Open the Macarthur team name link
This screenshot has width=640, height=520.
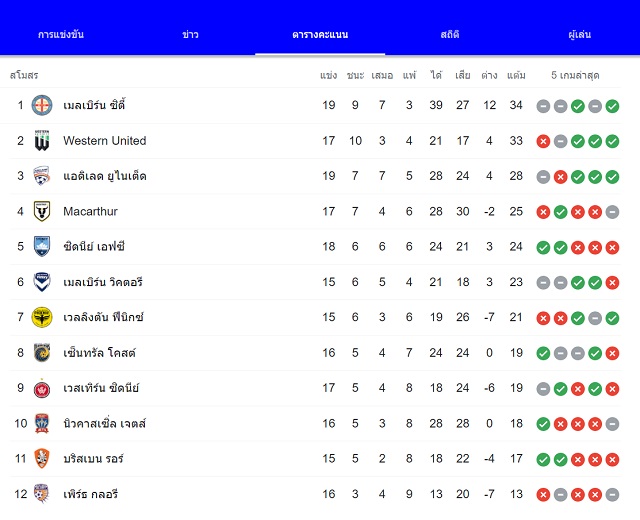(x=90, y=211)
